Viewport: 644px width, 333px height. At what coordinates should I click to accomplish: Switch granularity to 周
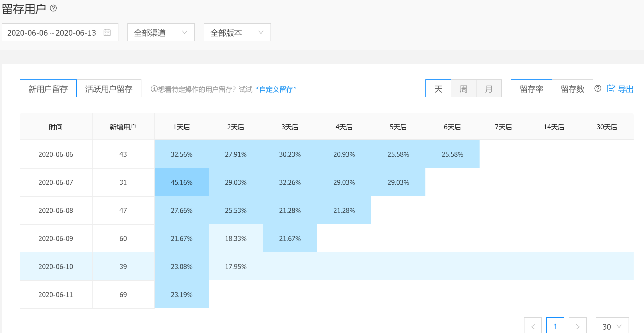click(463, 89)
